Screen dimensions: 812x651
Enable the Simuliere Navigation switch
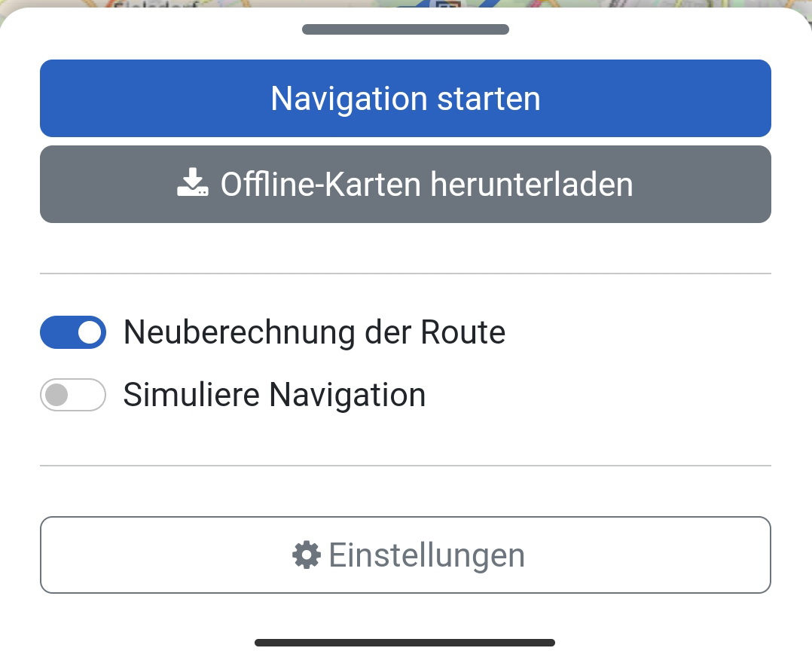[x=73, y=395]
